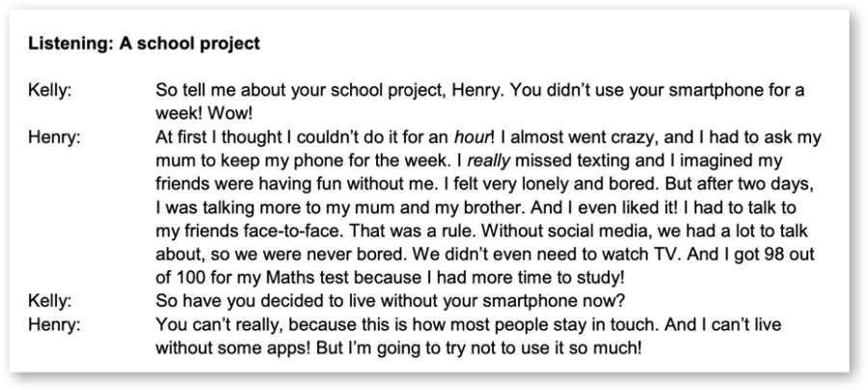Image resolution: width=868 pixels, height=390 pixels.
Task: Click the "Henry:" label beside "At first I thought"
Action: point(54,137)
